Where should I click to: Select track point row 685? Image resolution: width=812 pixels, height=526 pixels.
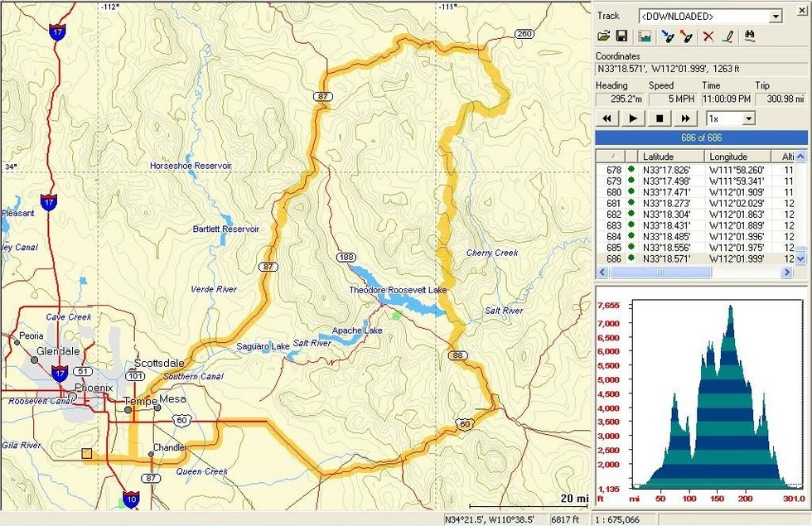(x=695, y=248)
